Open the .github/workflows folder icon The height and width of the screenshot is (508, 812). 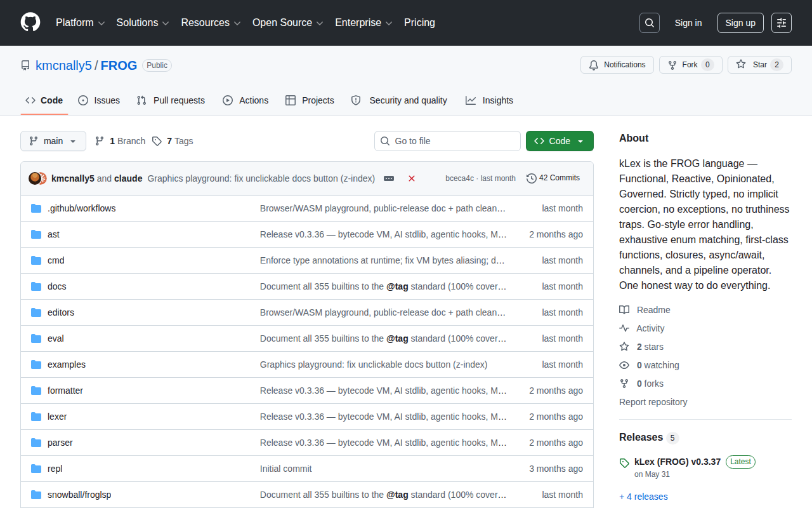tap(36, 208)
